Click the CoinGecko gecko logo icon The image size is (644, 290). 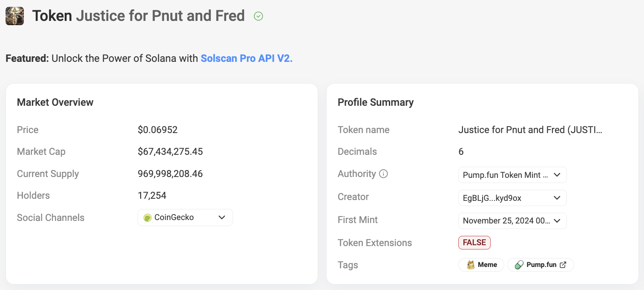(x=148, y=217)
